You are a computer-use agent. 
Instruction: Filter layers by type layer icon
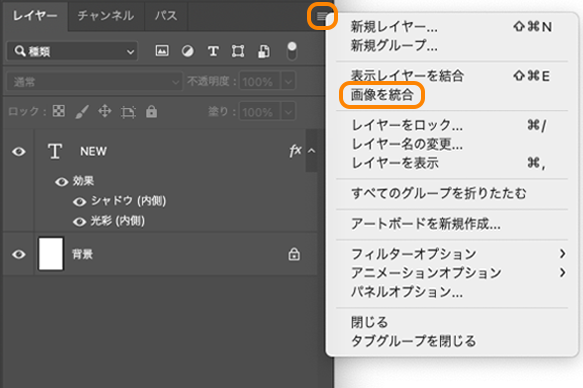click(x=213, y=51)
